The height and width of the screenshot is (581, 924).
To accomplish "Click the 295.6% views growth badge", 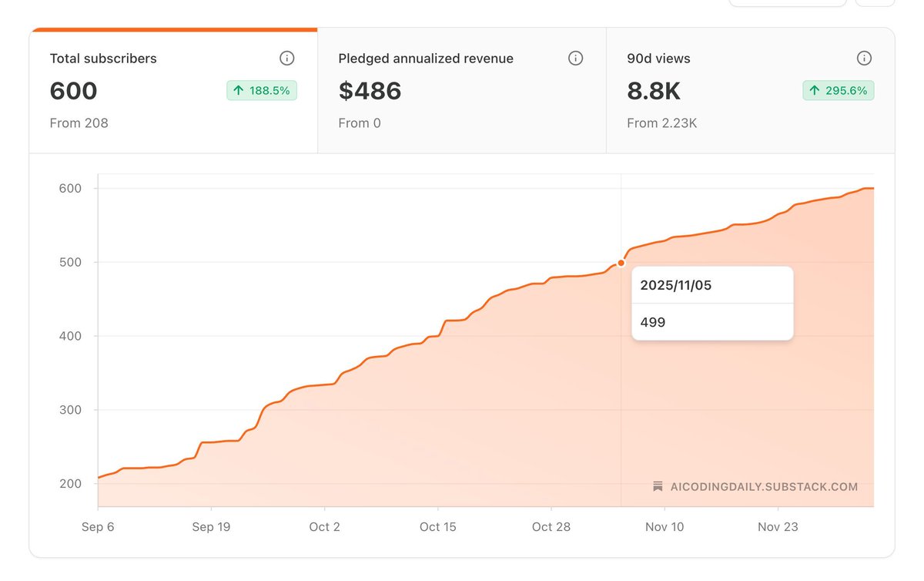I will pos(839,91).
